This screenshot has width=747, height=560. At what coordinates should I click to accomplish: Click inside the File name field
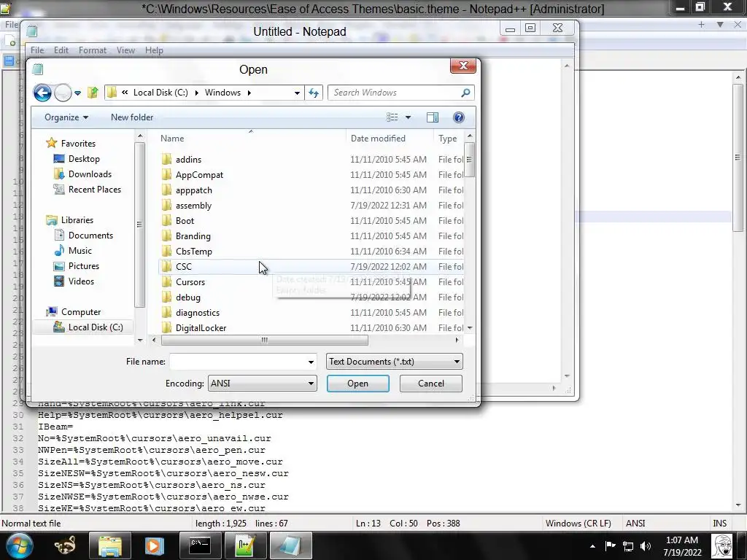click(238, 362)
